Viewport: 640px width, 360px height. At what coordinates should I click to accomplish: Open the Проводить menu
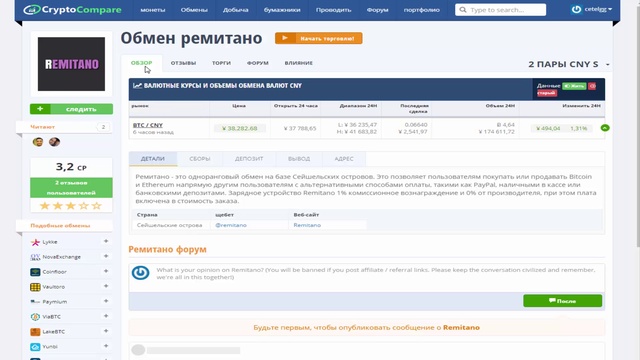(x=333, y=10)
